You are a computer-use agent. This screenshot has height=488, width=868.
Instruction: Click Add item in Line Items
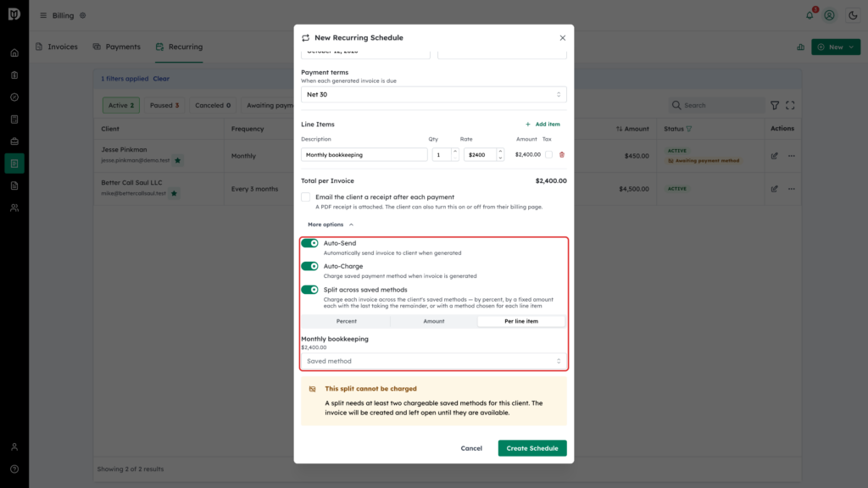click(x=542, y=125)
